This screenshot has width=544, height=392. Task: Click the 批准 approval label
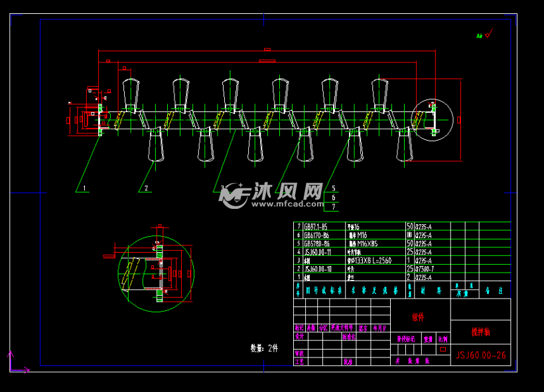pos(348,361)
